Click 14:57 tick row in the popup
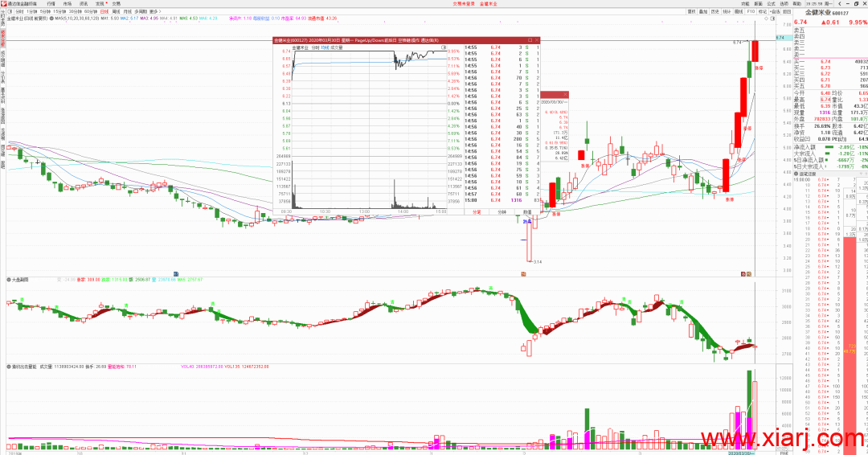The height and width of the screenshot is (455, 868). 502,194
